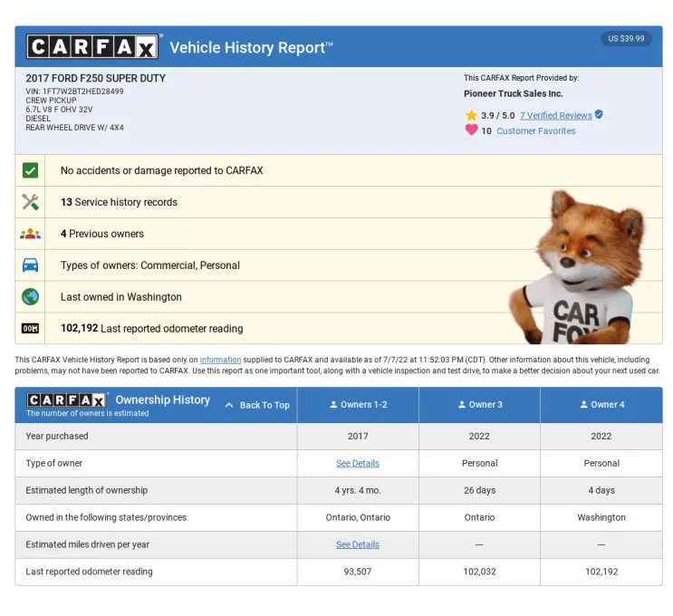This screenshot has height=616, width=673.
Task: Click the previous owners people icon
Action: click(x=30, y=234)
